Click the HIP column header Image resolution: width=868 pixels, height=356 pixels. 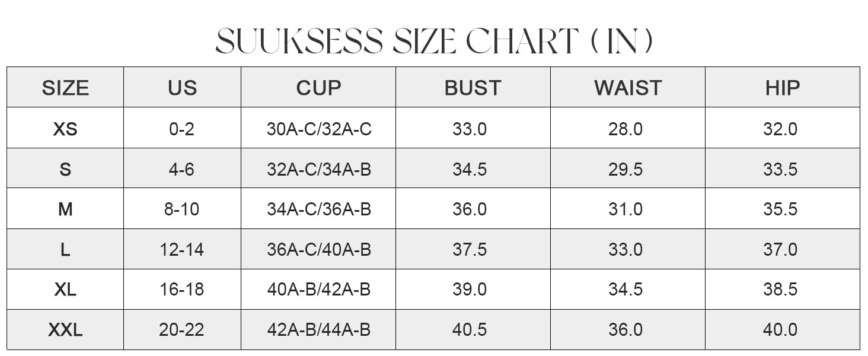782,88
